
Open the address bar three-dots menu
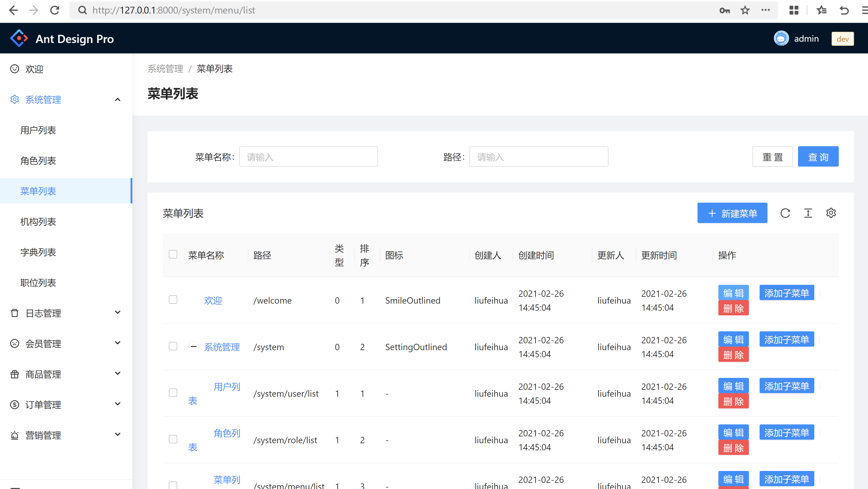click(765, 10)
